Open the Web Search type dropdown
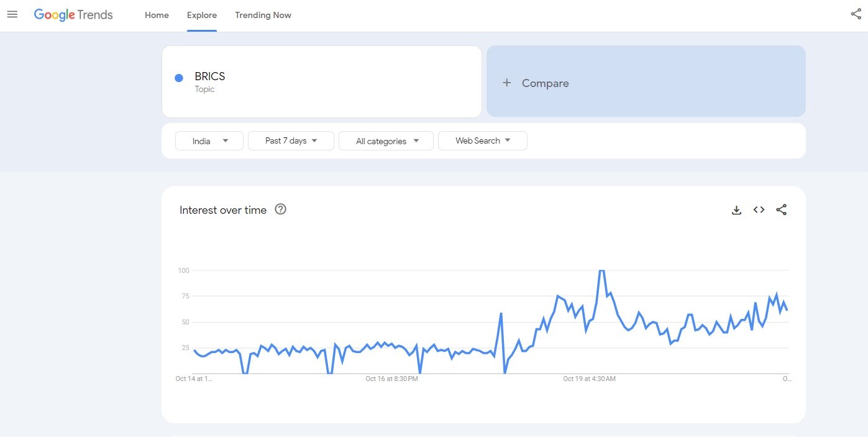This screenshot has width=868, height=437. pyautogui.click(x=482, y=141)
